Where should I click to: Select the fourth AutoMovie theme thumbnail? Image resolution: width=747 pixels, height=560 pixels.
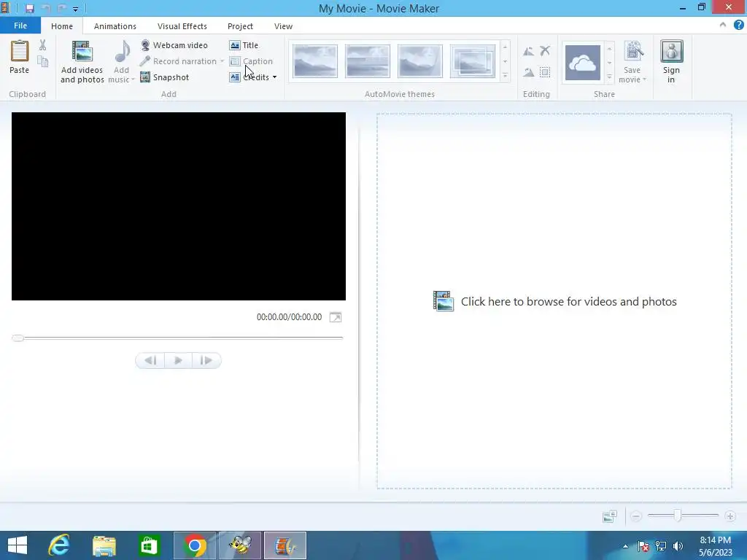pos(472,61)
